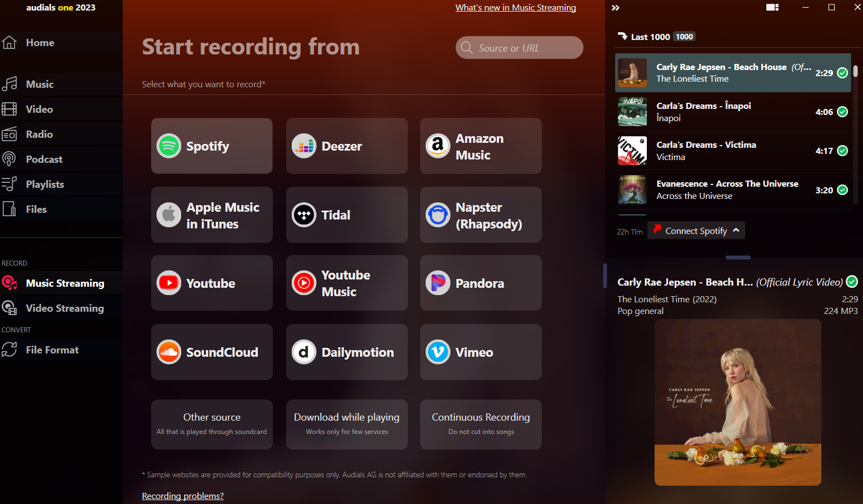Expand the Connect Spotify chevron
This screenshot has width=863, height=504.
pyautogui.click(x=736, y=230)
